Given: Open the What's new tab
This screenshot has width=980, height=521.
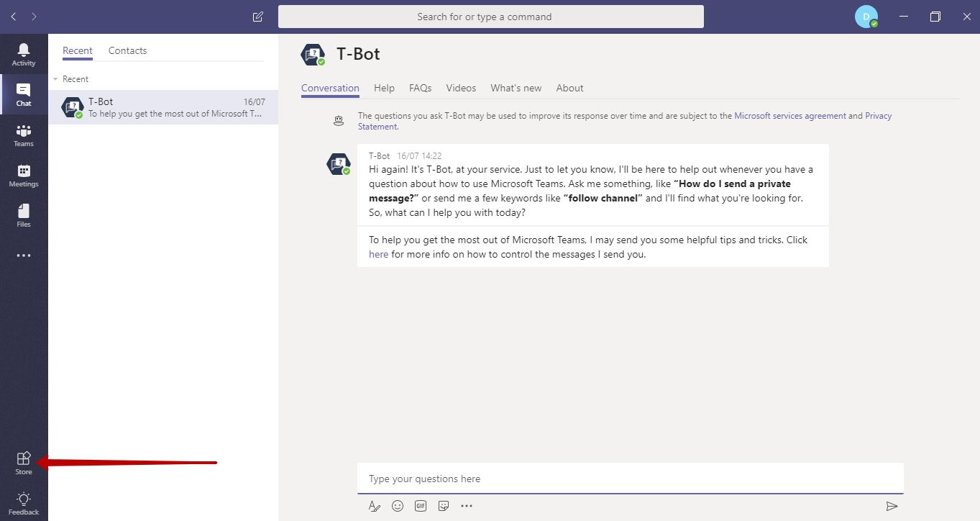Looking at the screenshot, I should 516,88.
